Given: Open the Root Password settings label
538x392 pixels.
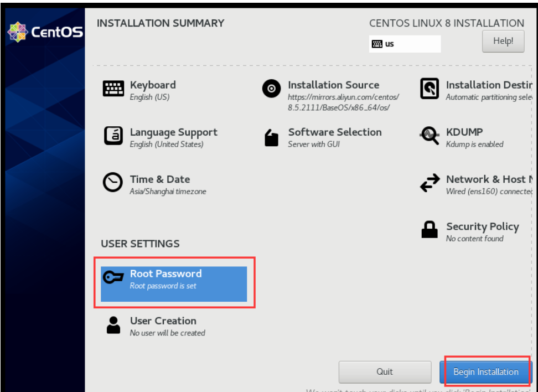Looking at the screenshot, I should point(165,274).
